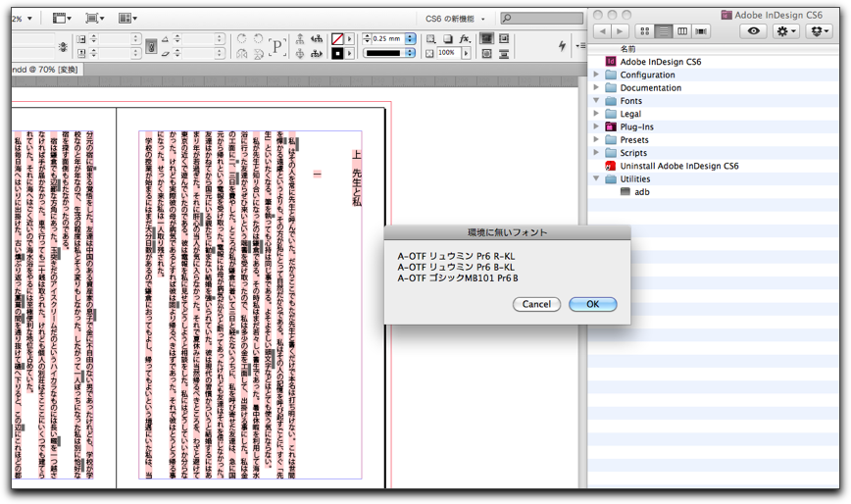Click the fx effects icon

click(465, 39)
